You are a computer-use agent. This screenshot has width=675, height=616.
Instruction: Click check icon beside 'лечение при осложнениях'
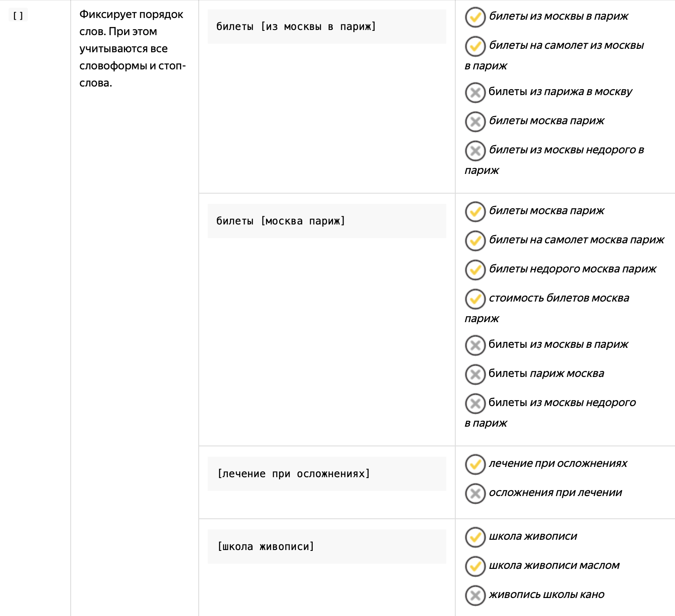(x=475, y=465)
